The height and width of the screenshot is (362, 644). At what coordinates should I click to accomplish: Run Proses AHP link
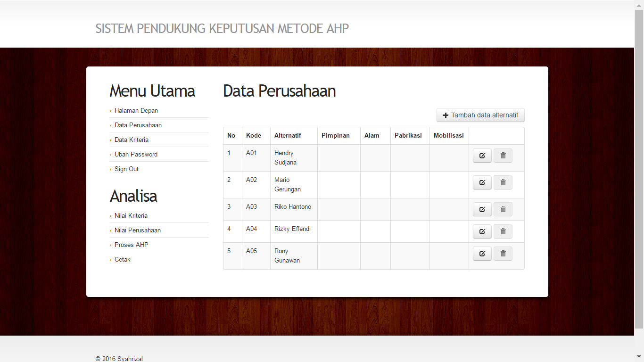[x=132, y=245]
